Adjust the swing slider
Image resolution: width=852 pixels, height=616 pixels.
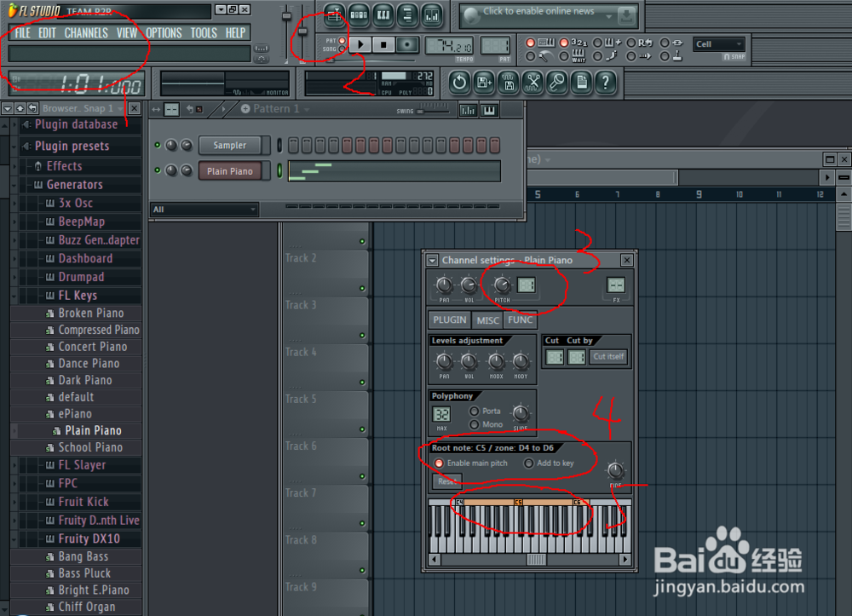point(432,110)
